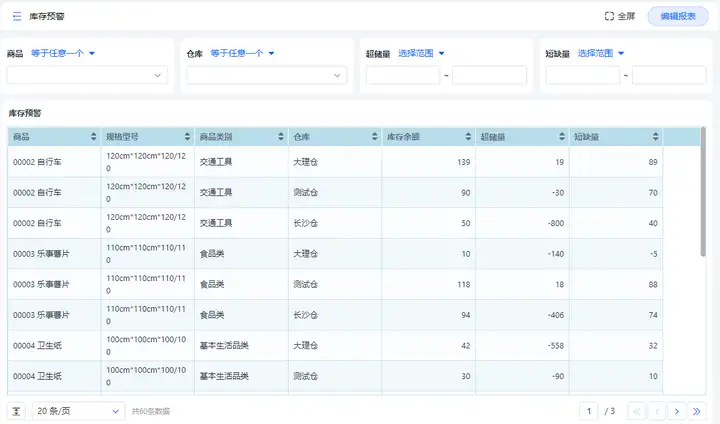Click the 全屏 fullscreen icon
This screenshot has width=720, height=424.
click(x=610, y=16)
